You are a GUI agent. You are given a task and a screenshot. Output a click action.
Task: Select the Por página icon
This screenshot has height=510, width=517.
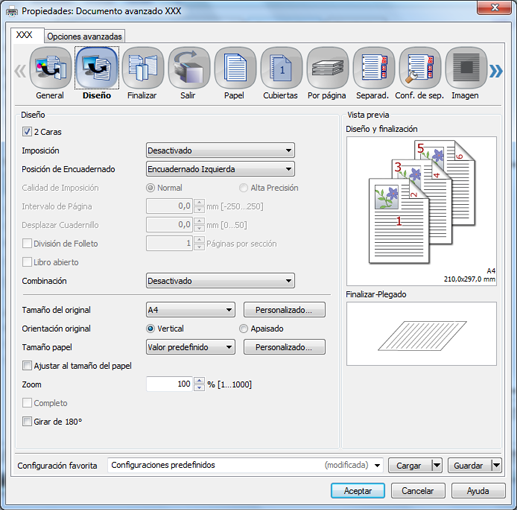point(327,68)
